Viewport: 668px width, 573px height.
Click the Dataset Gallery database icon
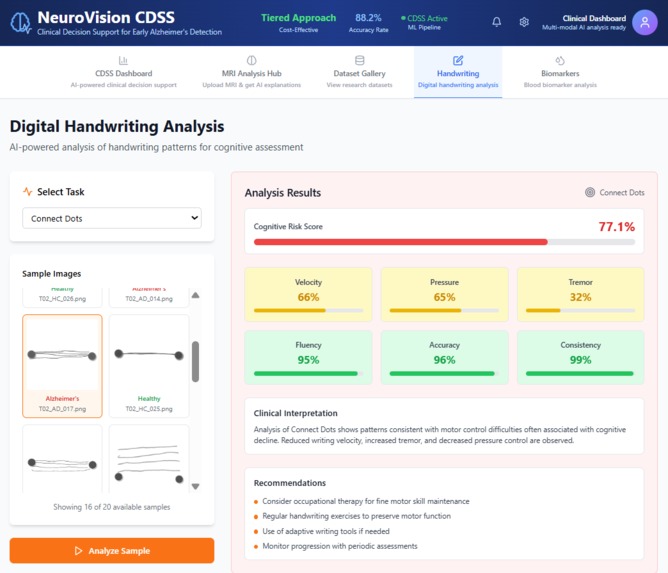click(x=359, y=60)
